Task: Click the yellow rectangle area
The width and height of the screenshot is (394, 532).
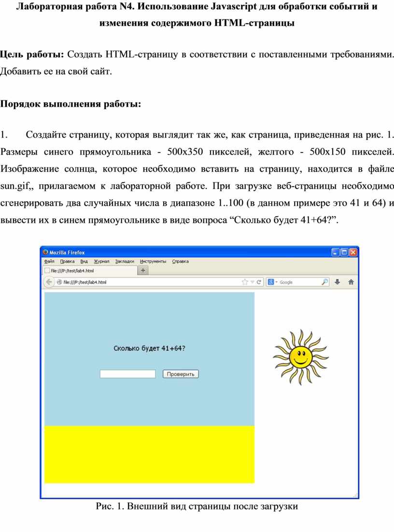Action: [x=149, y=454]
